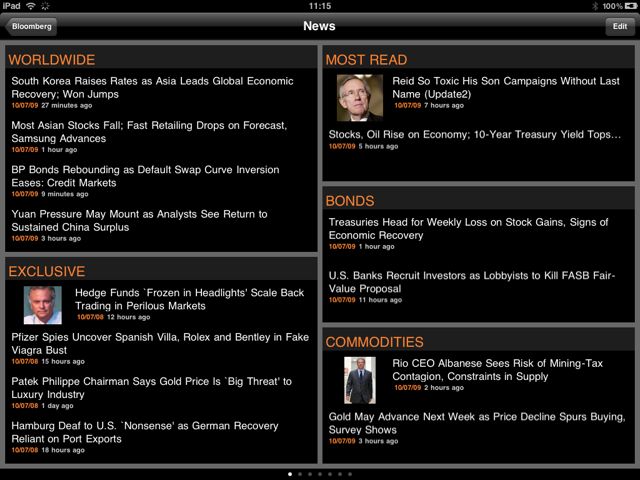
Task: Open Reid So Toxic article
Action: (x=506, y=87)
